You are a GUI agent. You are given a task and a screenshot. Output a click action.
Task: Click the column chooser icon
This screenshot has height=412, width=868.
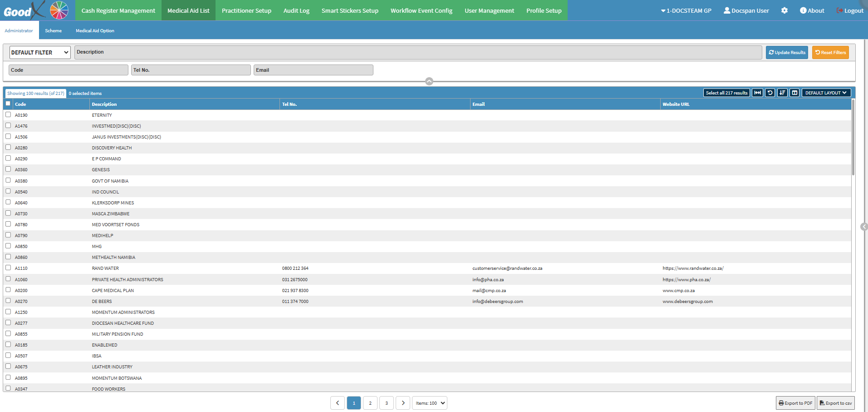point(794,93)
